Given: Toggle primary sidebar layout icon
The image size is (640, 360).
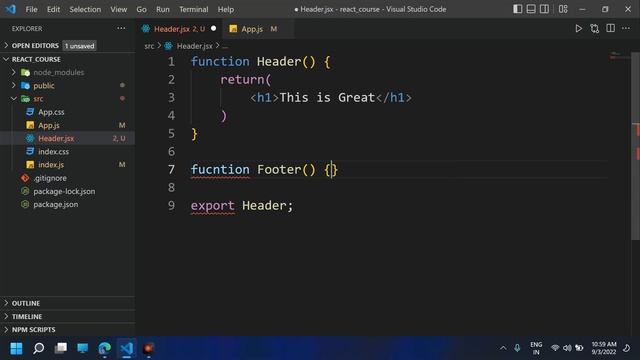Looking at the screenshot, I should click(518, 9).
